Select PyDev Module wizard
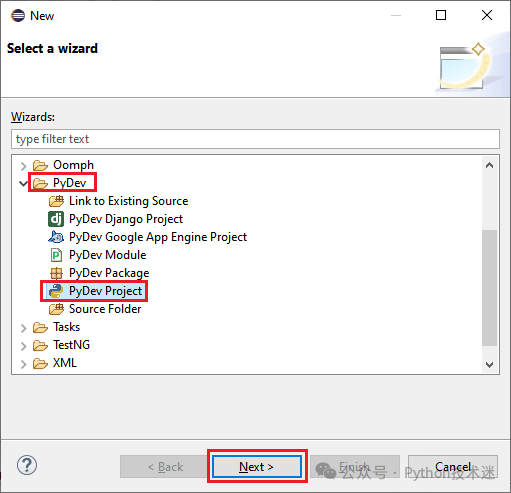The image size is (511, 493). pos(107,255)
